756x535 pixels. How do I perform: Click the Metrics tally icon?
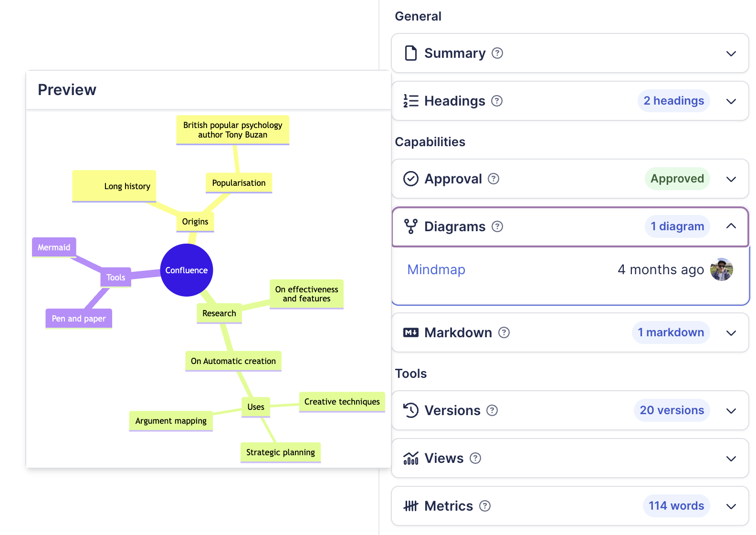click(410, 506)
